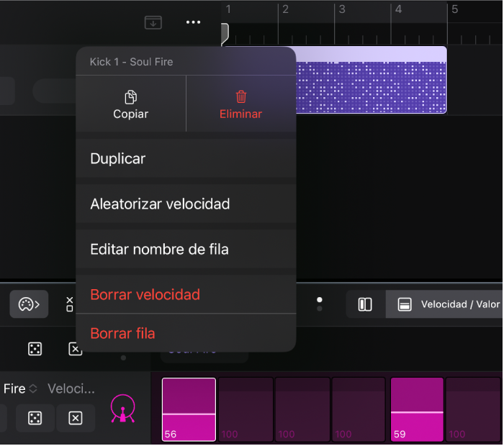
Task: Click the purple pattern region in tracks area
Action: pyautogui.click(x=371, y=81)
